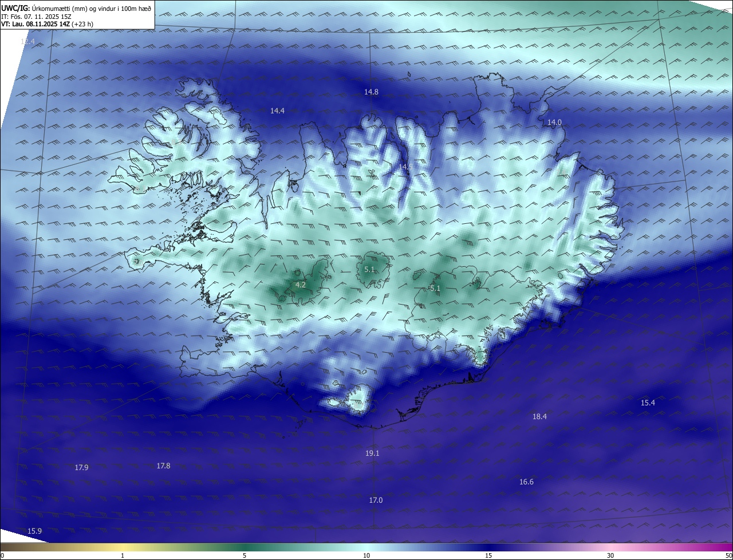The width and height of the screenshot is (733, 560).
Task: Click the 14.0 value in the northeast
Action: [554, 122]
